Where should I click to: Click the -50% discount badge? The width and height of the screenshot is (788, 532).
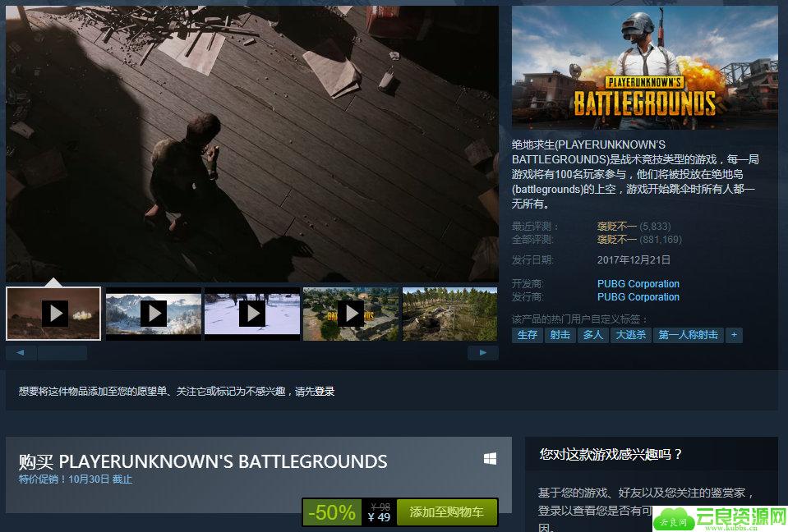[332, 512]
